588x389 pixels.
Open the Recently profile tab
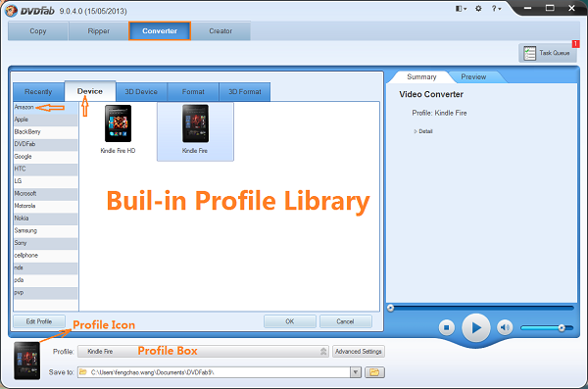click(38, 92)
